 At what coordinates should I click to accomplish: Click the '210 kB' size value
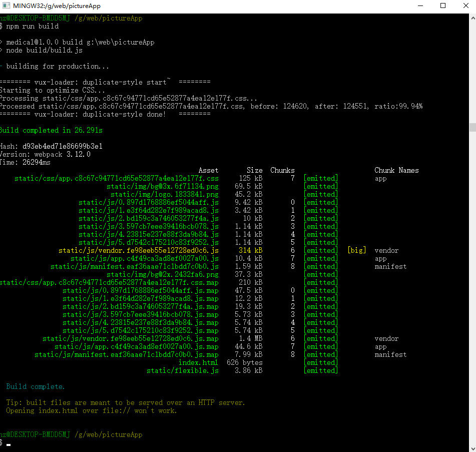250,282
